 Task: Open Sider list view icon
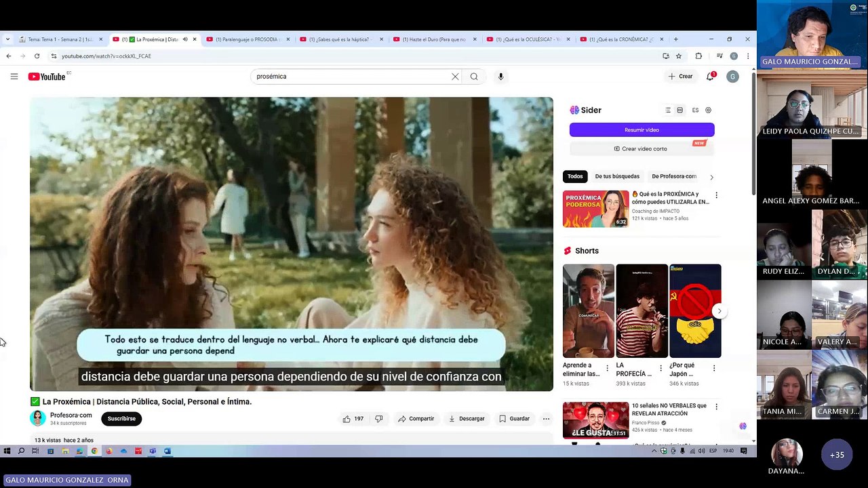[668, 110]
